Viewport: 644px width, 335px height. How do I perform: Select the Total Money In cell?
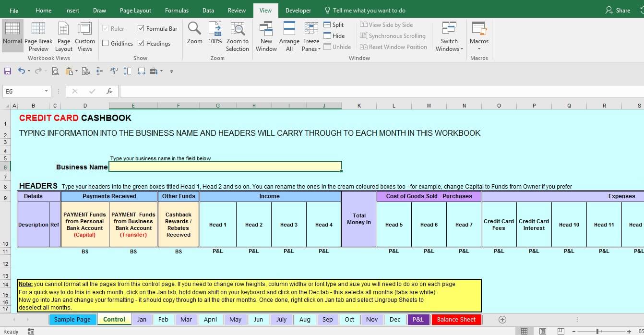pyautogui.click(x=359, y=219)
